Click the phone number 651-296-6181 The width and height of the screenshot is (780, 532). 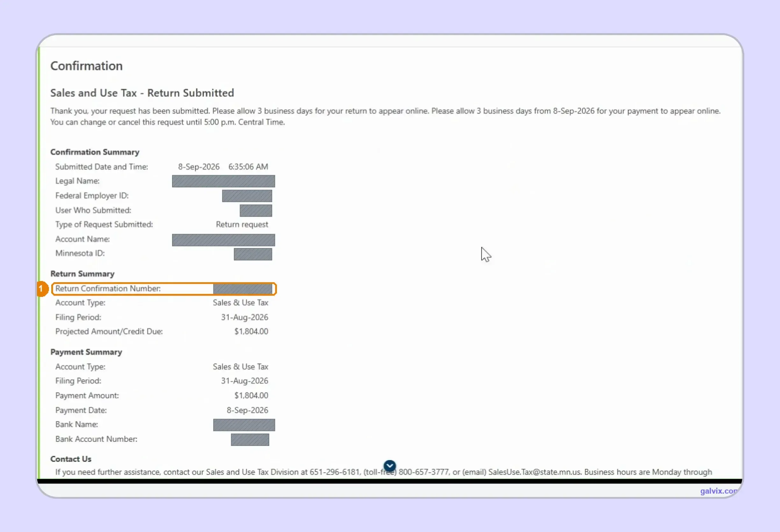pos(335,472)
